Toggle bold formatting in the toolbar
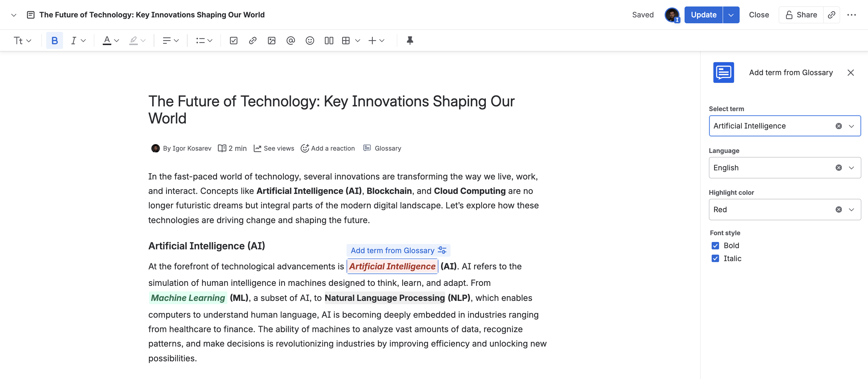The image size is (868, 379). (54, 40)
